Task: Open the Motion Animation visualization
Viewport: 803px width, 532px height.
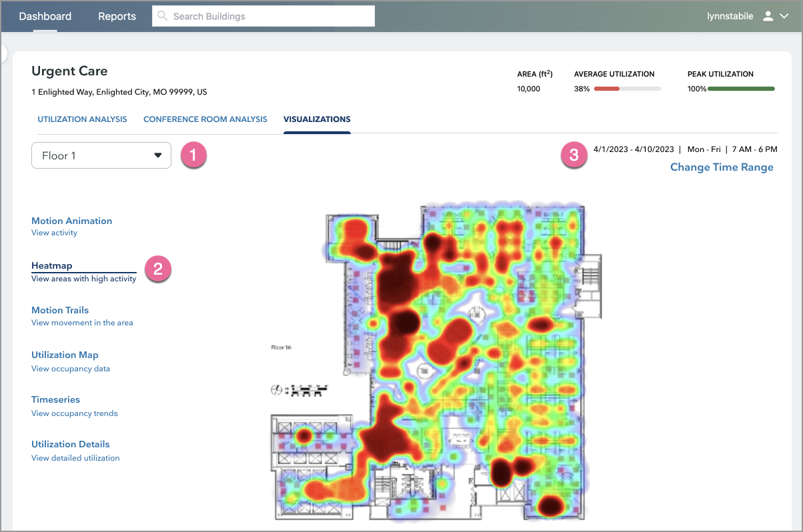Action: 71,221
